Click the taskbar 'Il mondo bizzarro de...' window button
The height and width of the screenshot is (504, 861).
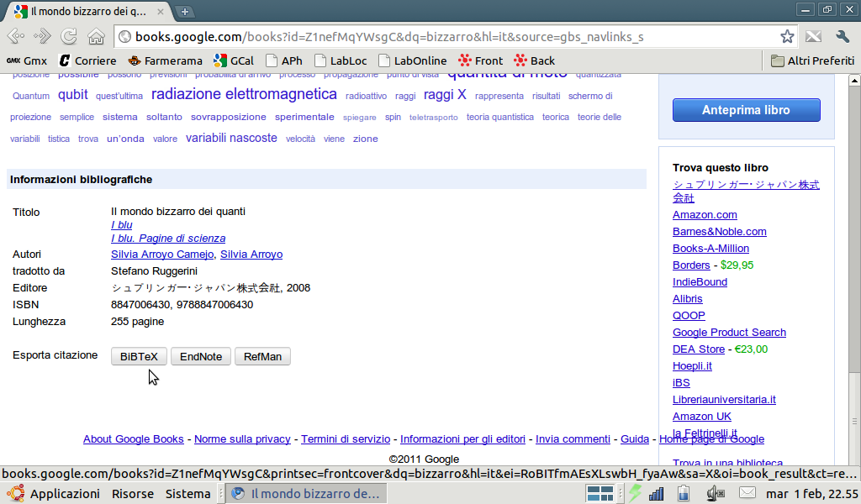[306, 494]
